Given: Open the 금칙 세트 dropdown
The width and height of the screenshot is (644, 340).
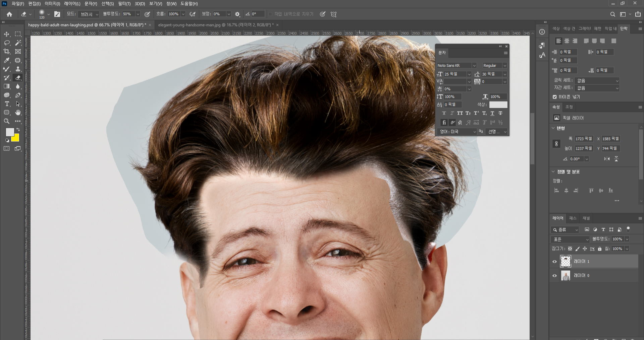Looking at the screenshot, I should (597, 81).
